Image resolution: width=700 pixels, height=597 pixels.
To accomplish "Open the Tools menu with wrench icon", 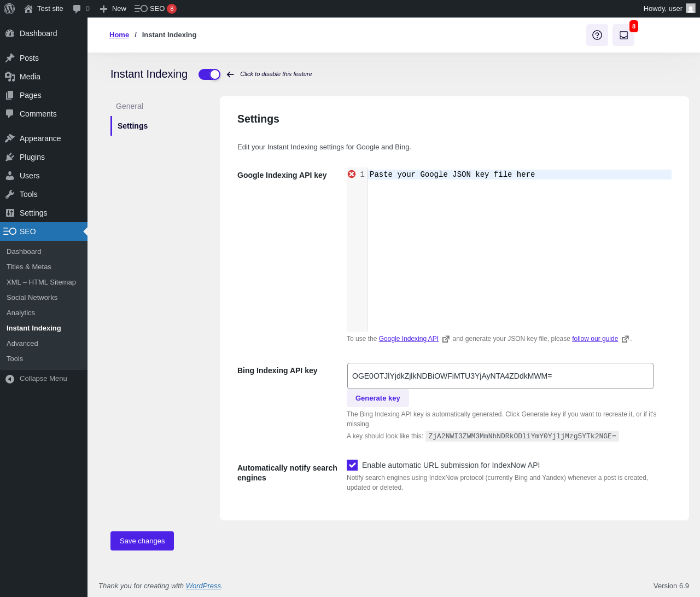I will [44, 194].
